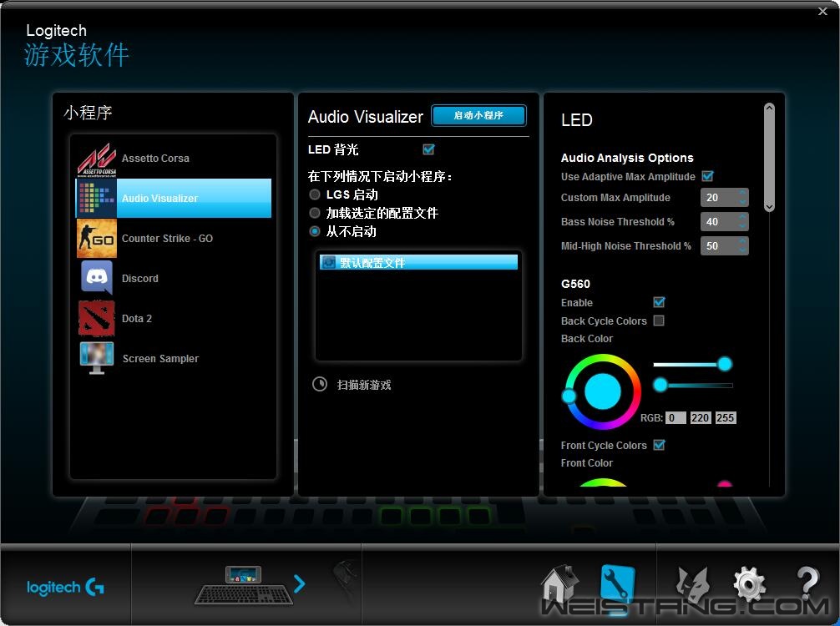Click the upper Back Color slider handle

724,364
